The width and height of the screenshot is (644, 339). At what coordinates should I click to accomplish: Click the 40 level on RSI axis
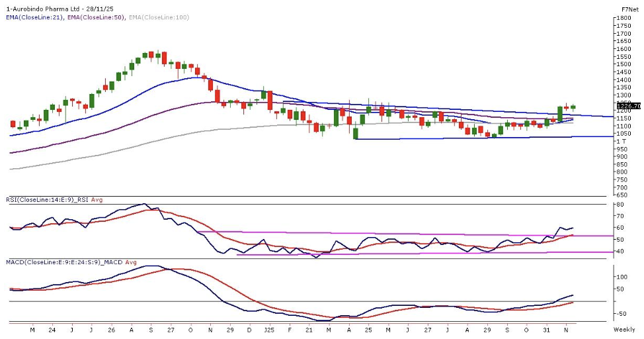[x=620, y=252]
